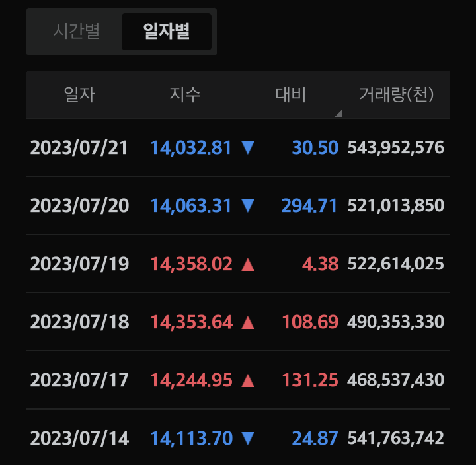This screenshot has height=465, width=476.
Task: Click change value 24.87
Action: (315, 439)
